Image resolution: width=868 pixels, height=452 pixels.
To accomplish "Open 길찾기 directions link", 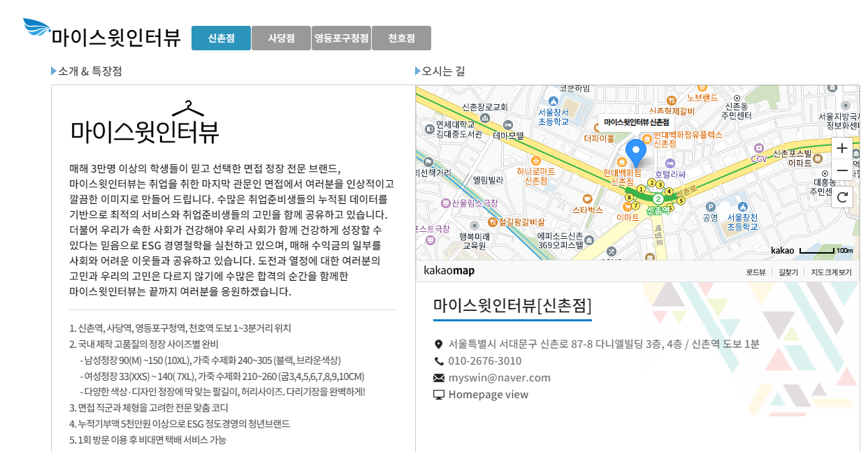I will (x=788, y=272).
